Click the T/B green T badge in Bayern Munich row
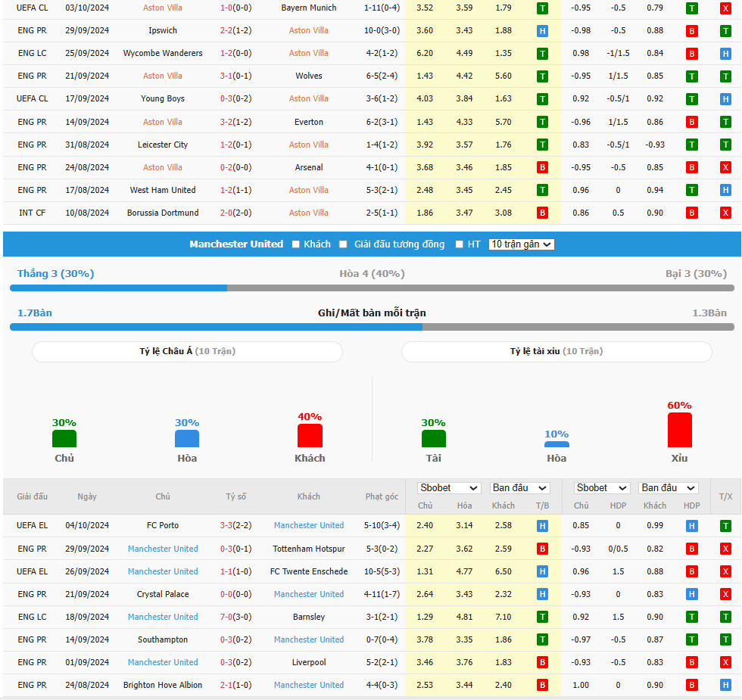 tap(542, 8)
